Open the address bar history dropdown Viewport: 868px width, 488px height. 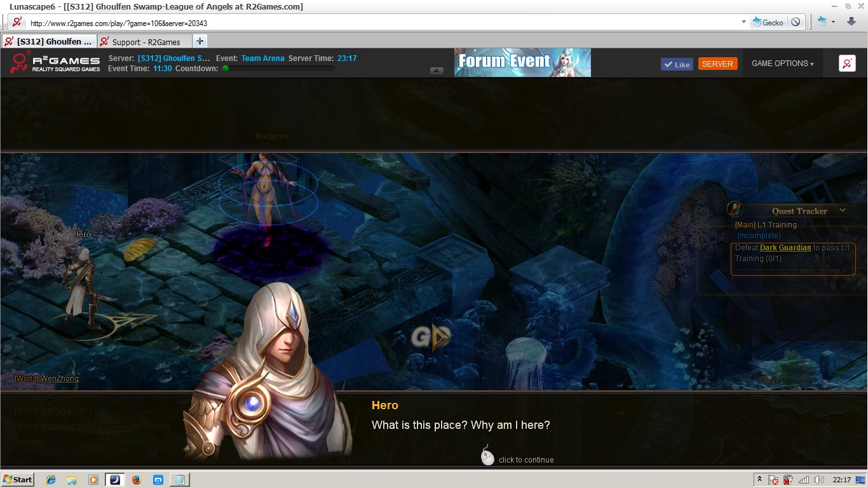tap(743, 22)
